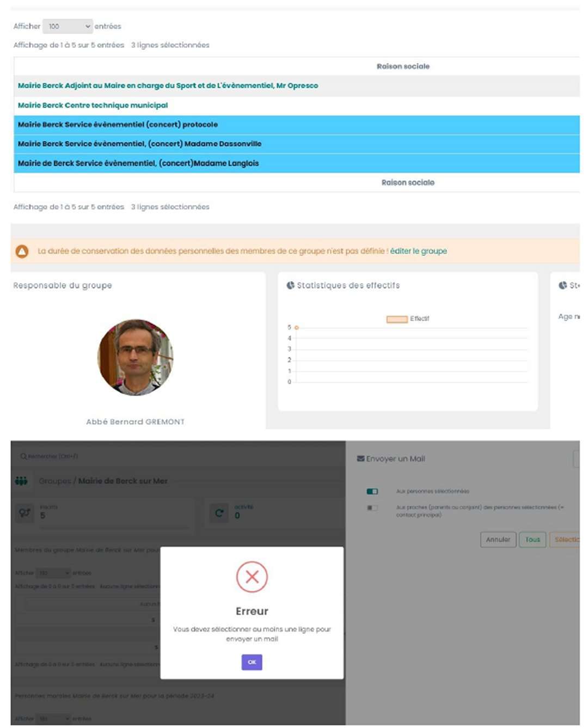Open the top Afficher 100 entries dropdown
The image size is (588, 728).
pyautogui.click(x=68, y=26)
